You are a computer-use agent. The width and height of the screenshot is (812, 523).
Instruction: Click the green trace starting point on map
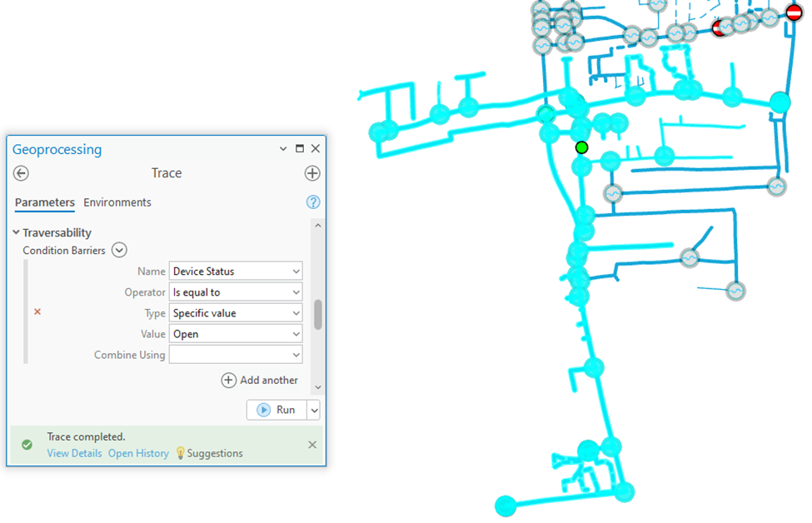coord(581,147)
